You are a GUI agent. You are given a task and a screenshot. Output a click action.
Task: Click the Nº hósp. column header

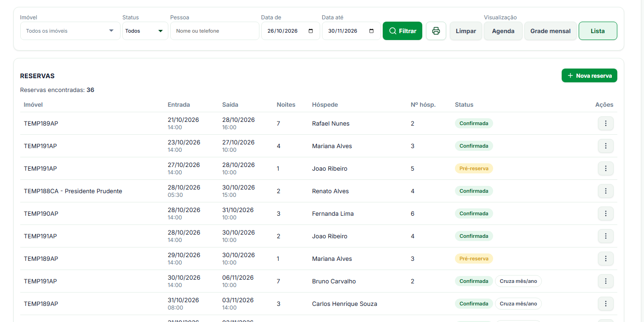pos(423,104)
